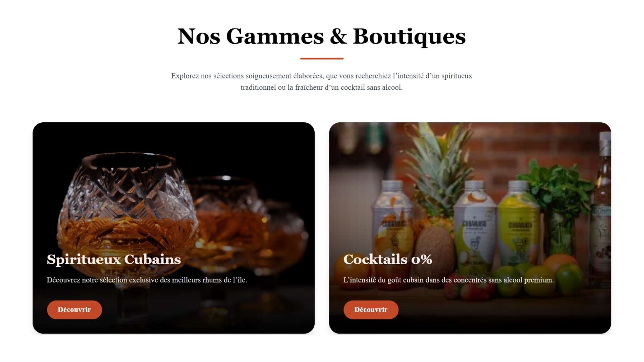This screenshot has height=362, width=644.
Task: Open the Spiritueux Cubains card title
Action: point(114,259)
